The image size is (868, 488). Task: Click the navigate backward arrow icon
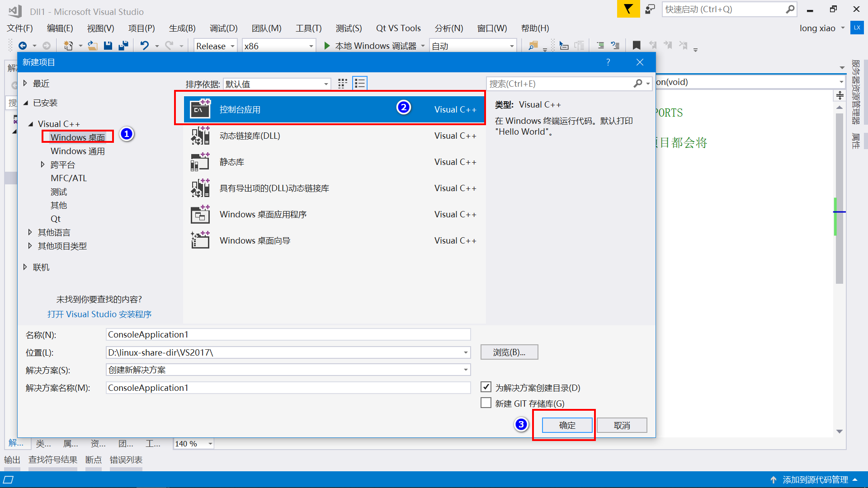[23, 46]
